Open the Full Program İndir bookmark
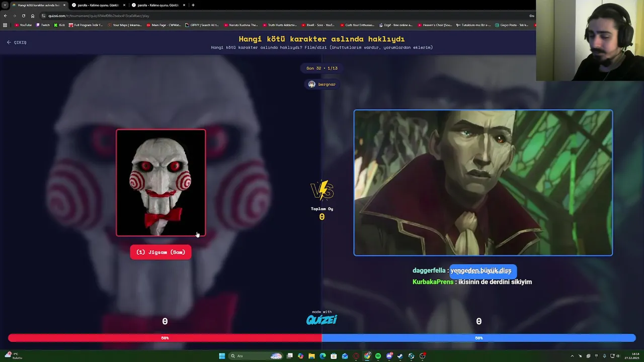Image resolution: width=644 pixels, height=362 pixels. pos(86,25)
